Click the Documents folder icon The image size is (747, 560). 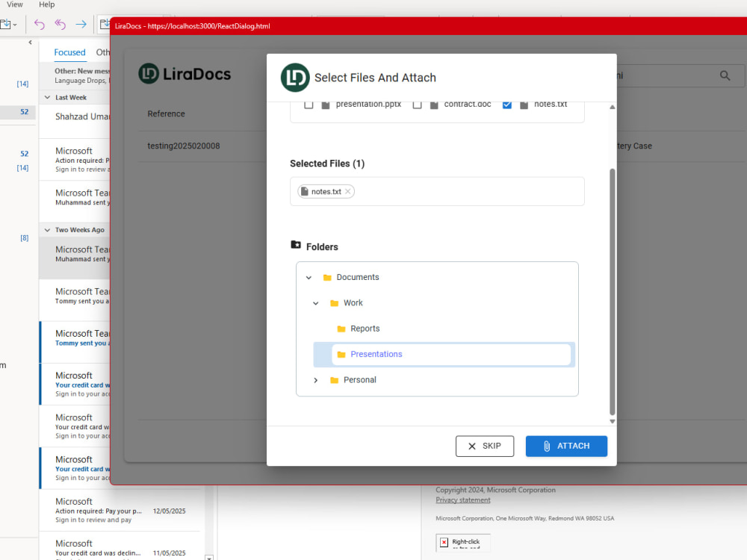(327, 278)
